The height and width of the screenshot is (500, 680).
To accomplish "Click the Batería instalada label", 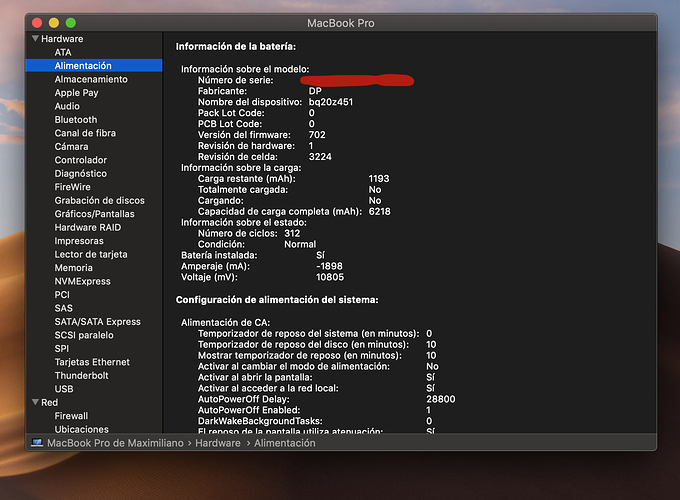I will click(219, 255).
